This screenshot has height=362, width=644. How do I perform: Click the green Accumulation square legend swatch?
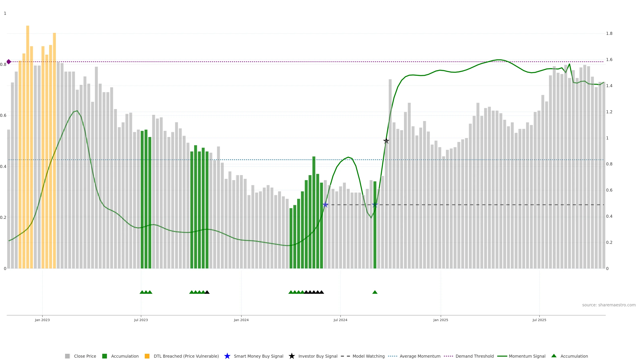(105, 356)
